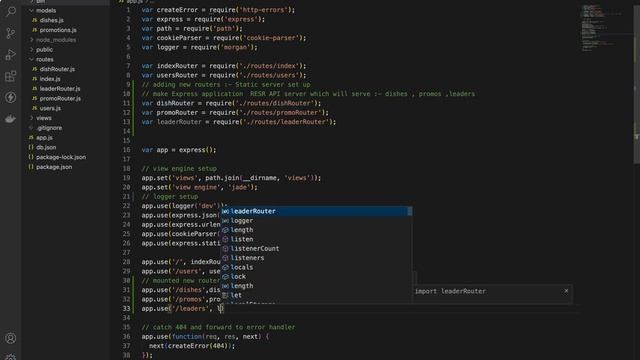
Task: Open the Search view in activity bar
Action: coord(11,11)
